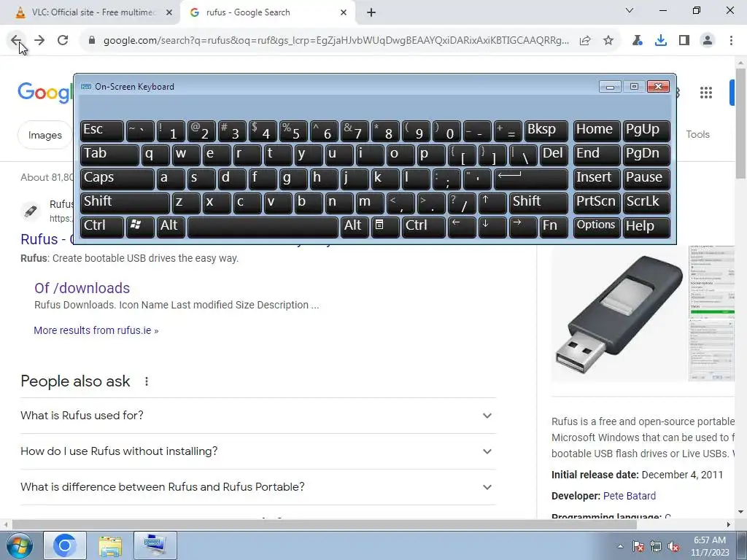Toggle right Ctrl on On-Screen Keyboard
The width and height of the screenshot is (747, 560).
(423, 227)
